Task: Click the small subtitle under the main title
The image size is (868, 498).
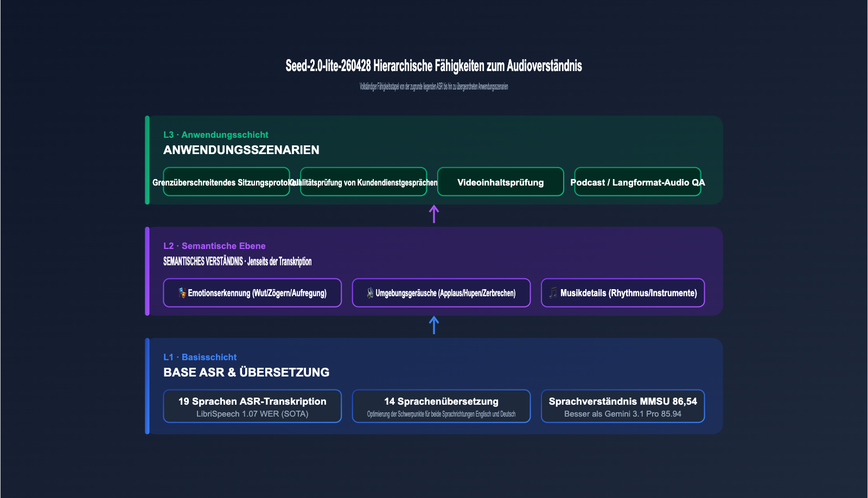Action: tap(434, 86)
